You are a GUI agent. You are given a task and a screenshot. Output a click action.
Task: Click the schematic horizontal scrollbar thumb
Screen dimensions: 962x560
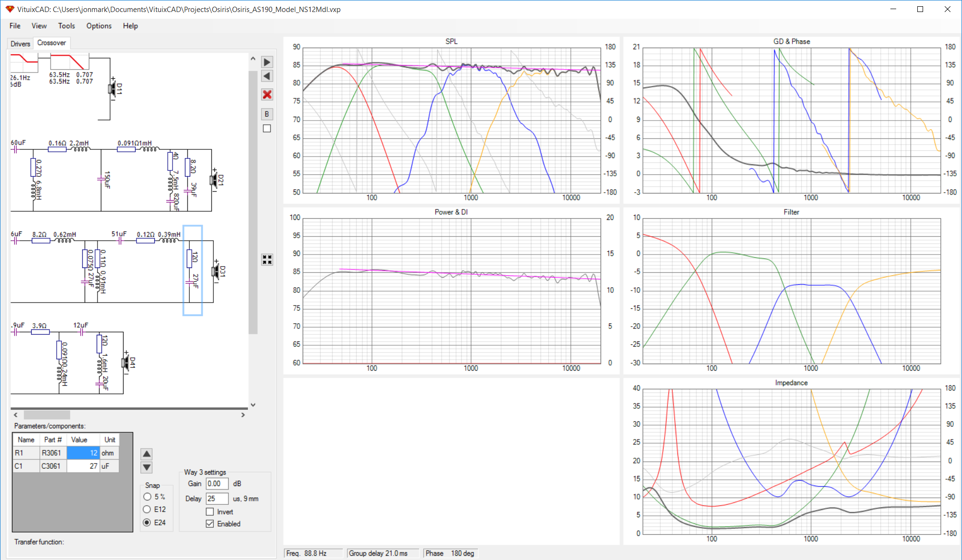[x=47, y=415]
